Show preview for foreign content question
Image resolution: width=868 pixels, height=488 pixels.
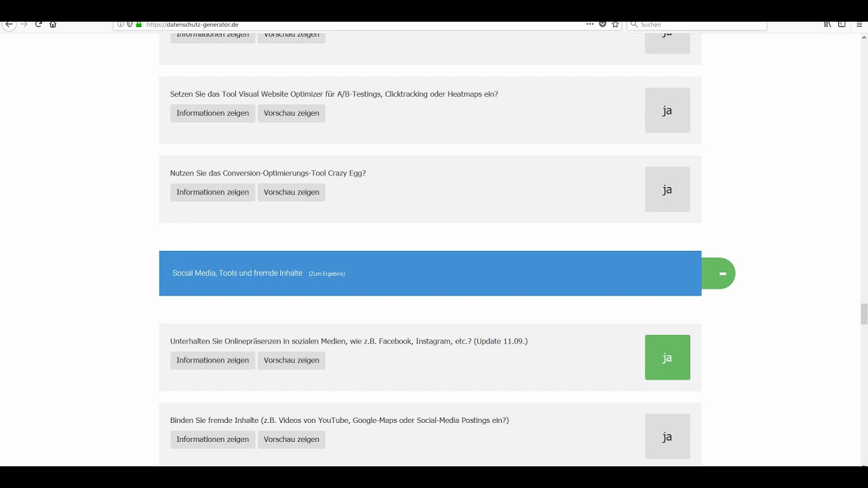292,440
